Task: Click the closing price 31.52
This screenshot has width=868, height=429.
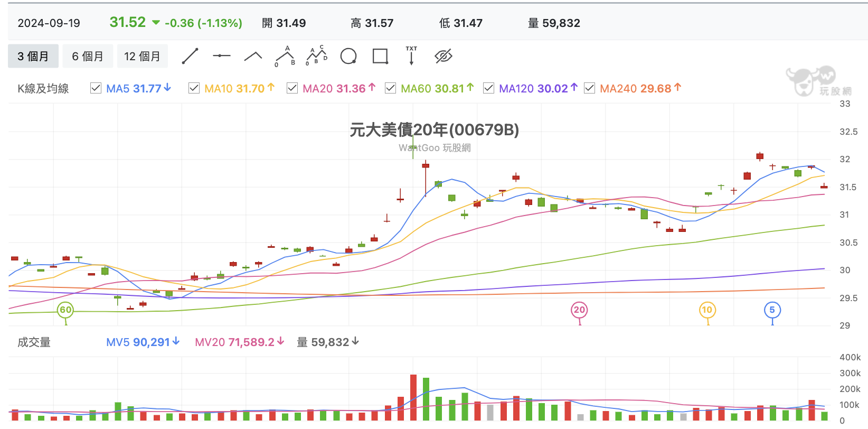Action: (x=128, y=22)
